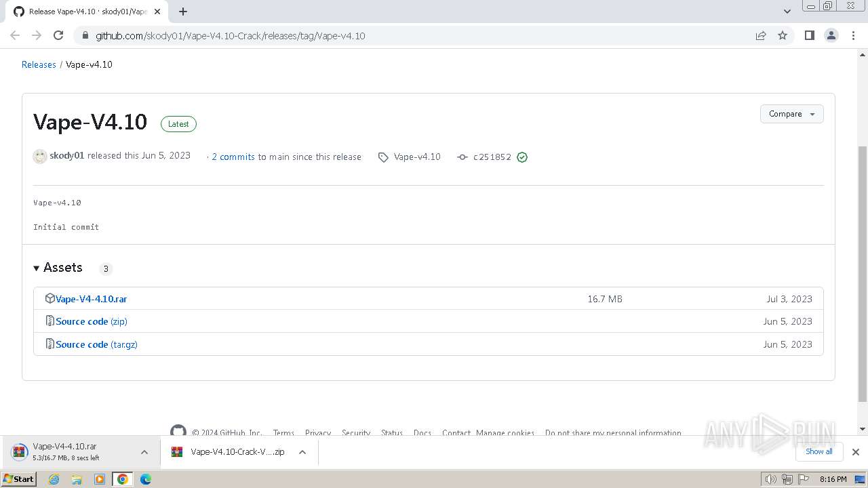The width and height of the screenshot is (868, 488).
Task: Open File Explorer folder icon on taskbar
Action: click(77, 479)
